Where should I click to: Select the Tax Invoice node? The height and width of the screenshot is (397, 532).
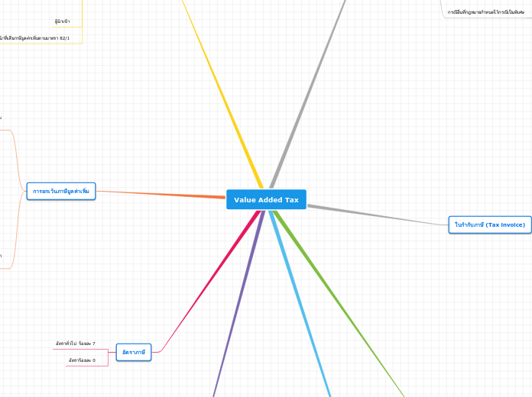pyautogui.click(x=490, y=224)
